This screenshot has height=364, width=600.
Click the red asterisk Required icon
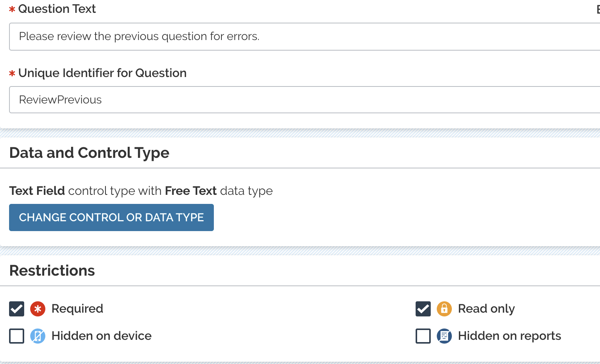(38, 309)
